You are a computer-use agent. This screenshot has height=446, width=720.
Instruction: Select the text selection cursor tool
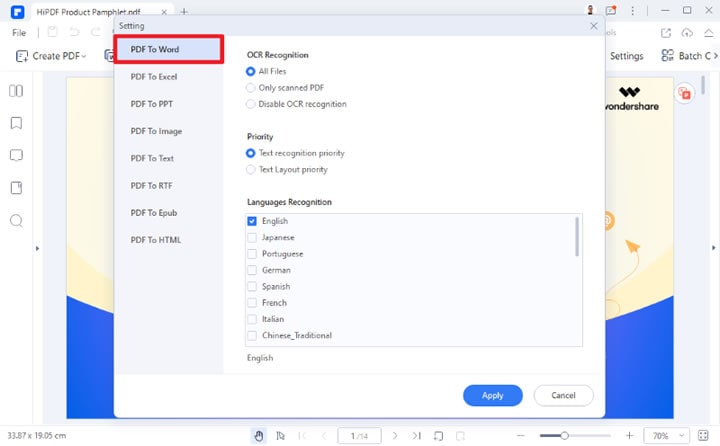pyautogui.click(x=281, y=436)
